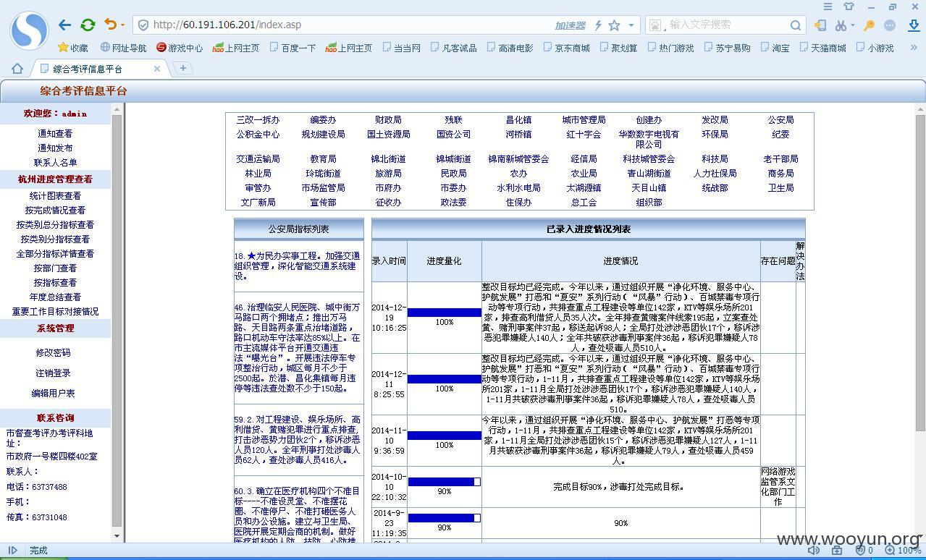Open 通知查看 in the sidebar
Image resolution: width=926 pixels, height=560 pixels.
click(55, 134)
